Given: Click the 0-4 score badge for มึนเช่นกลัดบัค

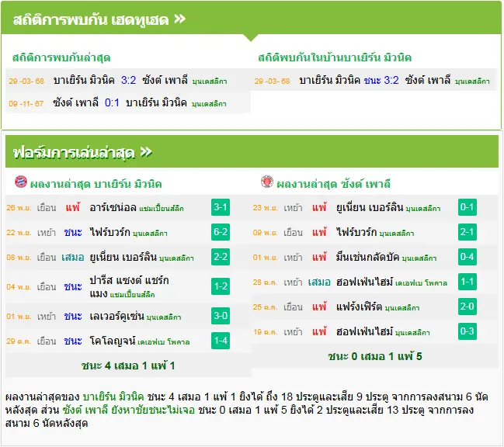Looking at the screenshot, I should pyautogui.click(x=467, y=257).
